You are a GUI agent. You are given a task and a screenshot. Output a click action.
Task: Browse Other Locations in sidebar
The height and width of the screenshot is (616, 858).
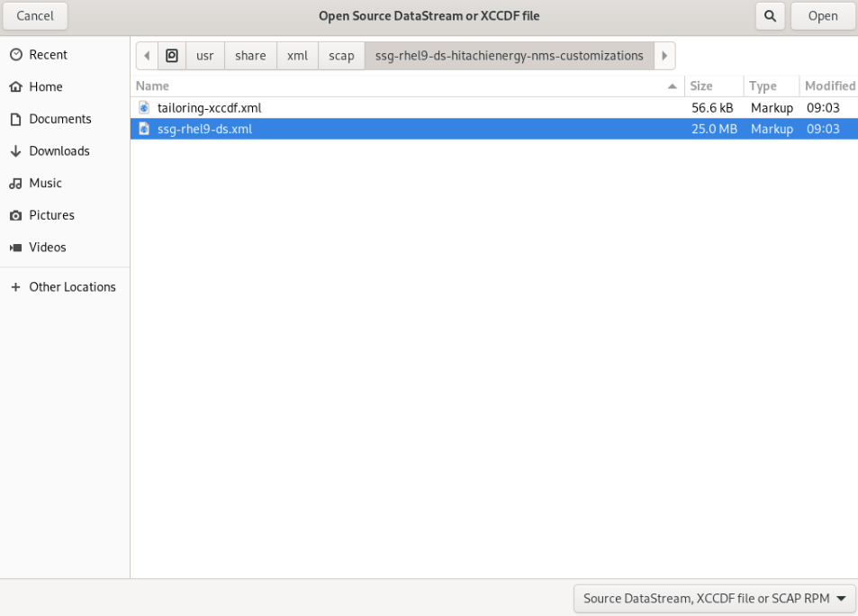[72, 287]
